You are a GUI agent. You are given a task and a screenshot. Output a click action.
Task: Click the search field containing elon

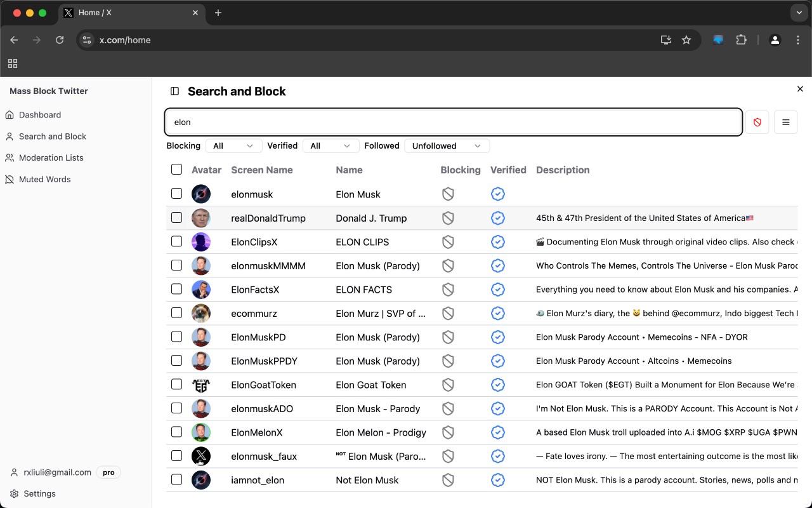coord(453,122)
